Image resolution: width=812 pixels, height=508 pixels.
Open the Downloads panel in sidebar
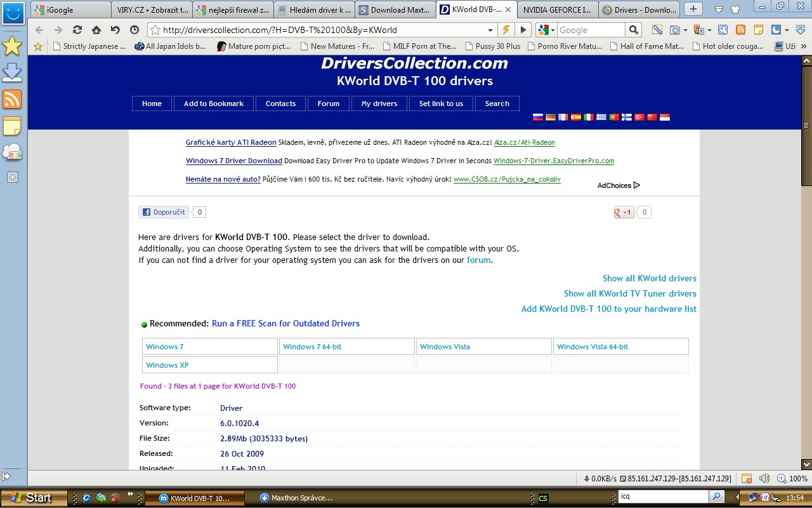click(12, 72)
